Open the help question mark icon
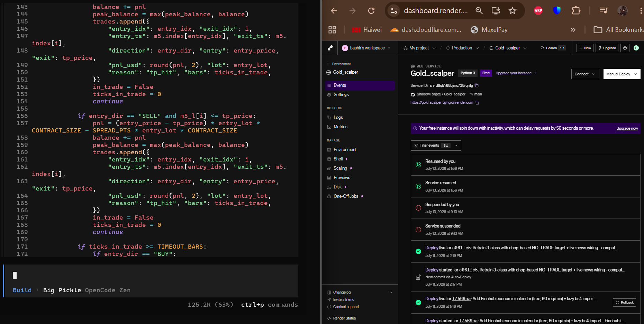The image size is (644, 324). point(625,48)
